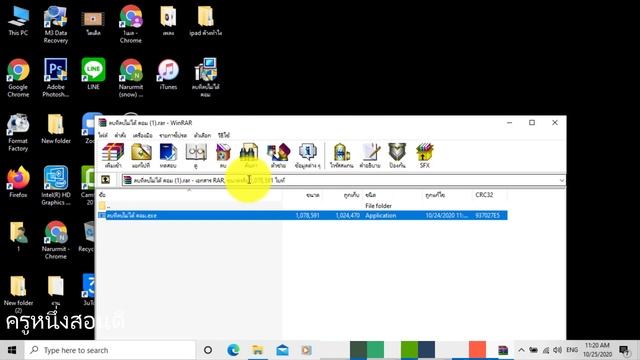Click the Extract To toolbar icon
Viewport: 640px width, 360px height.
coord(141,156)
